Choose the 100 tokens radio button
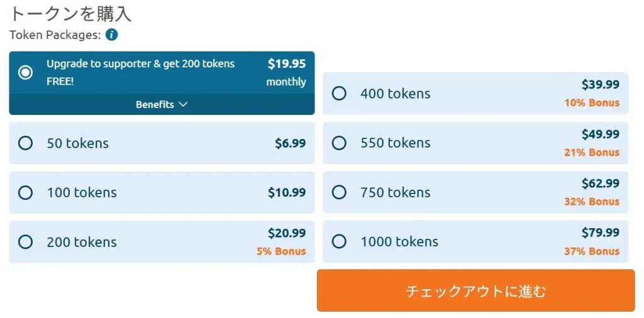644x318 pixels. 25,192
